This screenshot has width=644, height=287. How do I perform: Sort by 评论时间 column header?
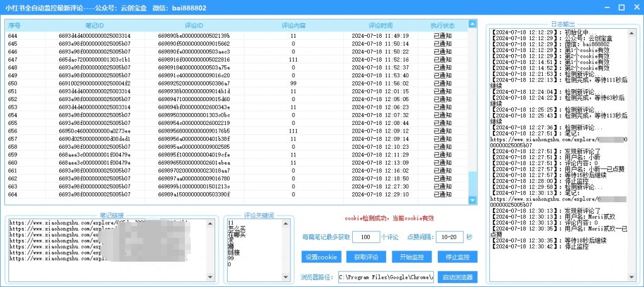(x=380, y=25)
